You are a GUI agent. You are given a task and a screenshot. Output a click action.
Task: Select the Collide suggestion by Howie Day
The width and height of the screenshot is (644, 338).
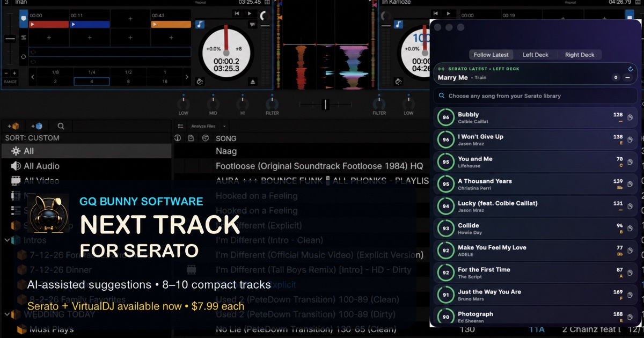tap(536, 229)
